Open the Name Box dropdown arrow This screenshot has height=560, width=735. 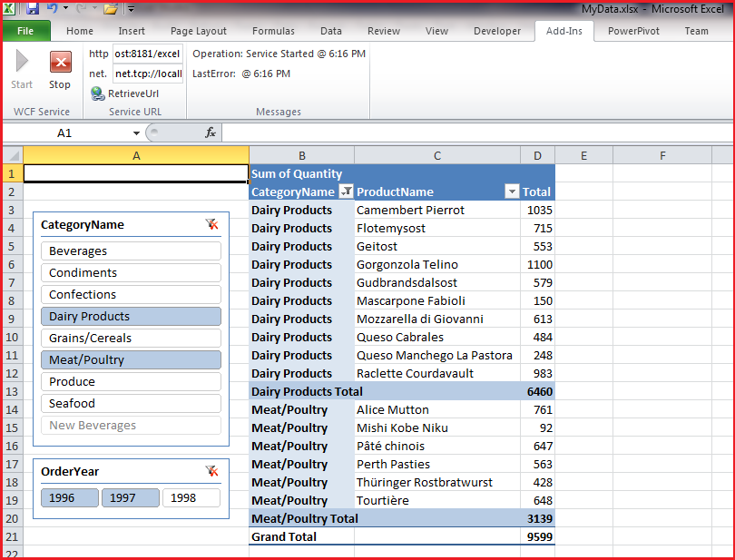coord(136,133)
